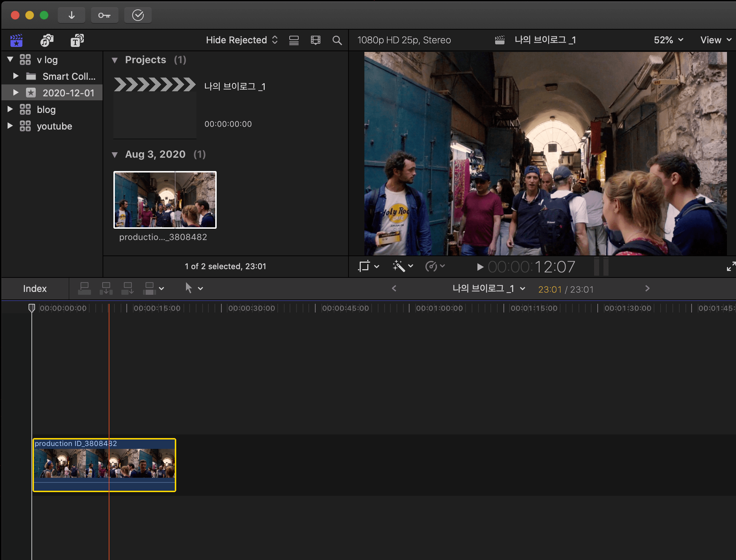Collapse the Projects section

point(115,60)
